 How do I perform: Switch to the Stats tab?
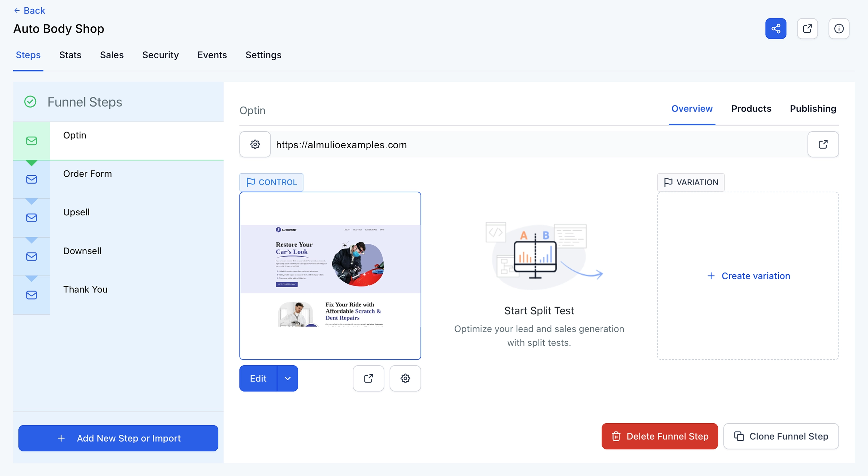point(70,55)
